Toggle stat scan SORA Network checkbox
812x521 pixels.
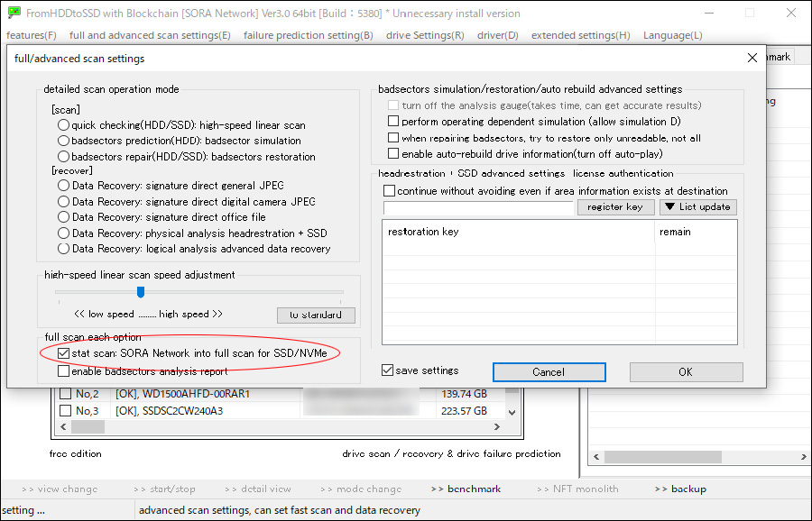63,353
